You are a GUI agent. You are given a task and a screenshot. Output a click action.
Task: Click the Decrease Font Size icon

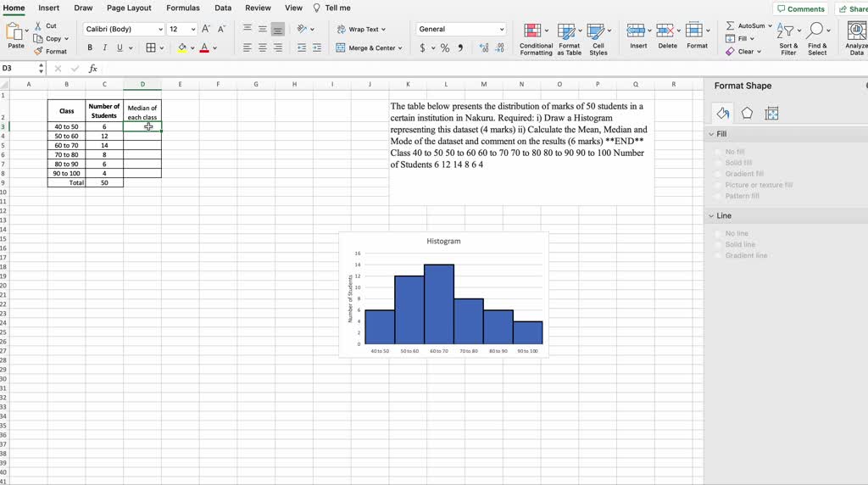(221, 29)
